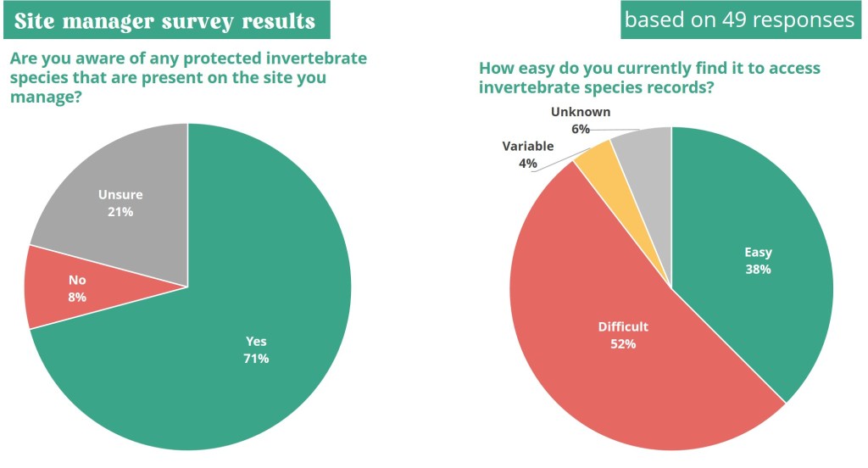Click the 21% value in the left pie
The width and height of the screenshot is (868, 468).
pos(120,212)
